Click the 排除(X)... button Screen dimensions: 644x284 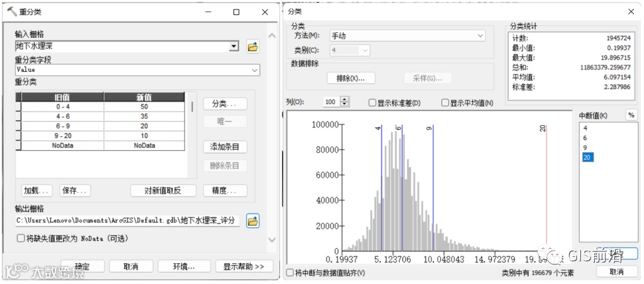coord(351,78)
